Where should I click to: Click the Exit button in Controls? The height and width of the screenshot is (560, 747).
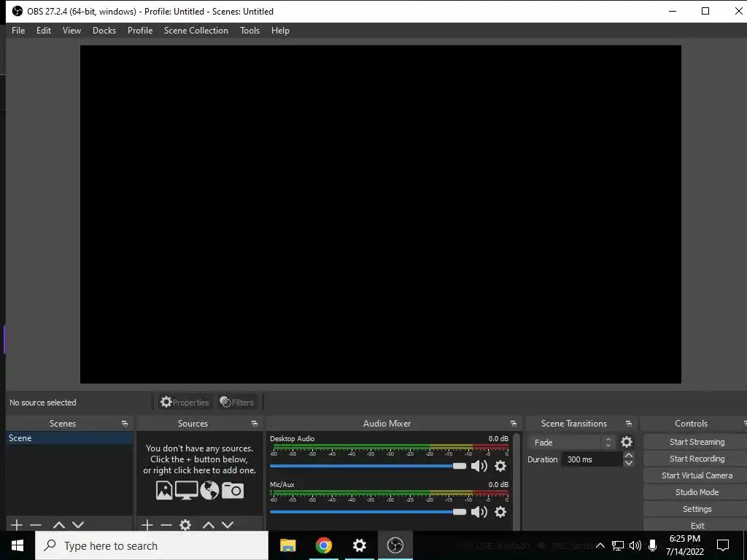pos(697,525)
